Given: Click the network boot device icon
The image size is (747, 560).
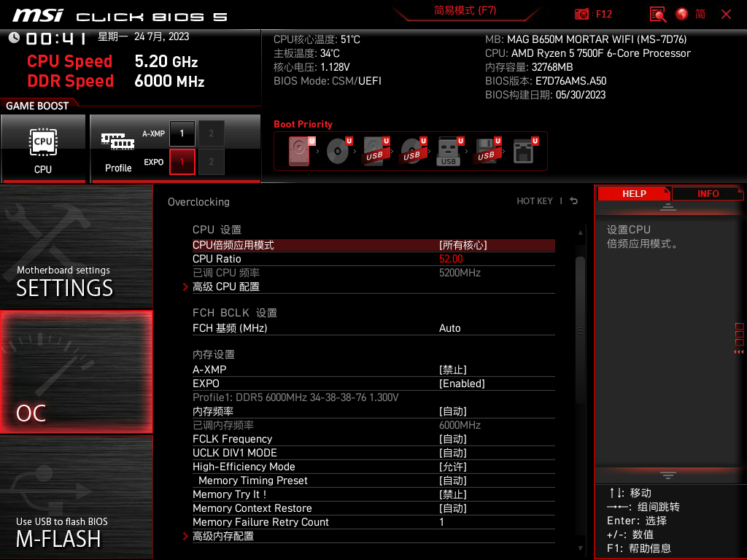Looking at the screenshot, I should [x=522, y=152].
